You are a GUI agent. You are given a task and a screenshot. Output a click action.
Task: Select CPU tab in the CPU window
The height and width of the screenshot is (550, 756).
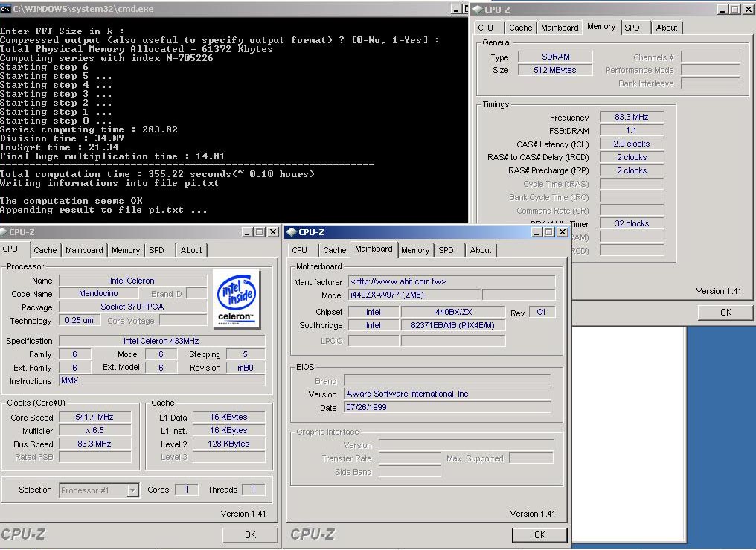[x=10, y=249]
